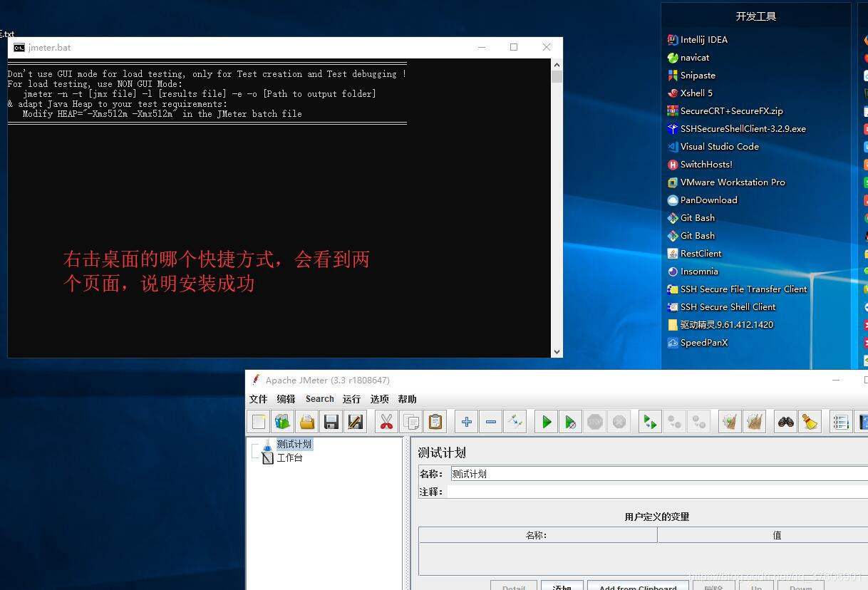Open VMware Workstation Pro shortcut
The height and width of the screenshot is (590, 868).
coord(725,182)
